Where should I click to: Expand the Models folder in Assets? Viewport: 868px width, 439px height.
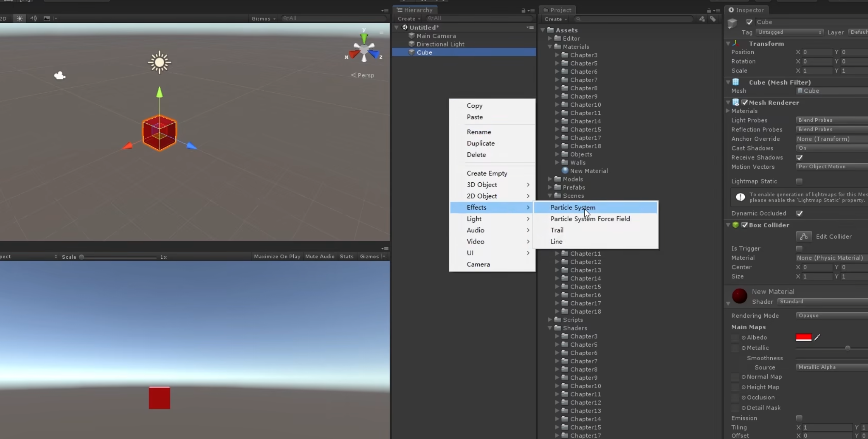click(550, 179)
